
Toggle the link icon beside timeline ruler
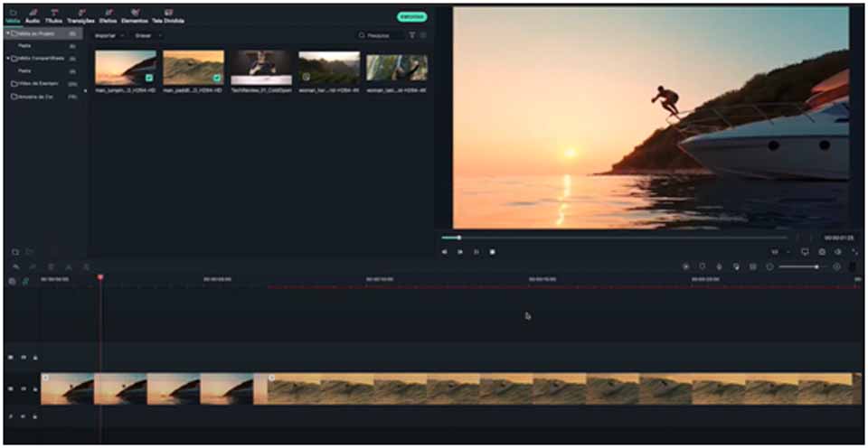coord(25,281)
